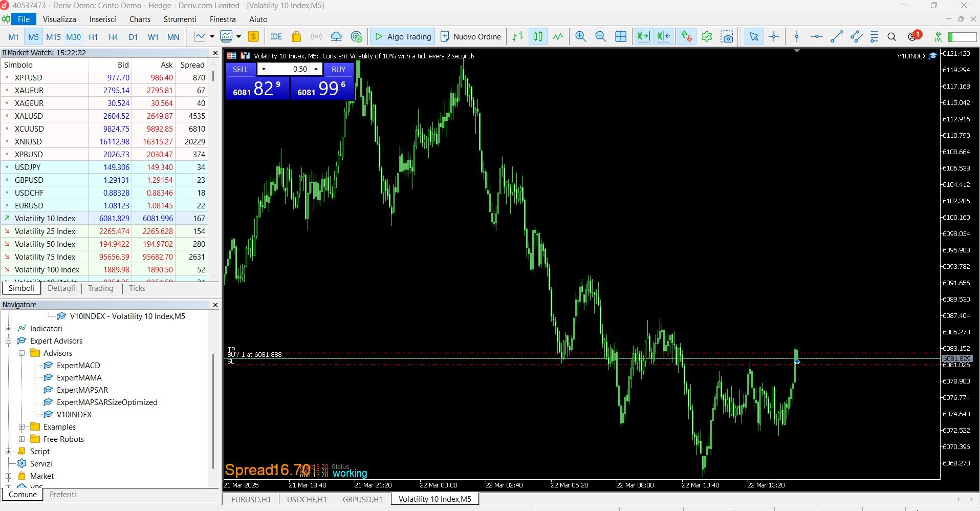Toggle chart shift from right border
Viewport: 980px width, 511px height.
tap(664, 37)
